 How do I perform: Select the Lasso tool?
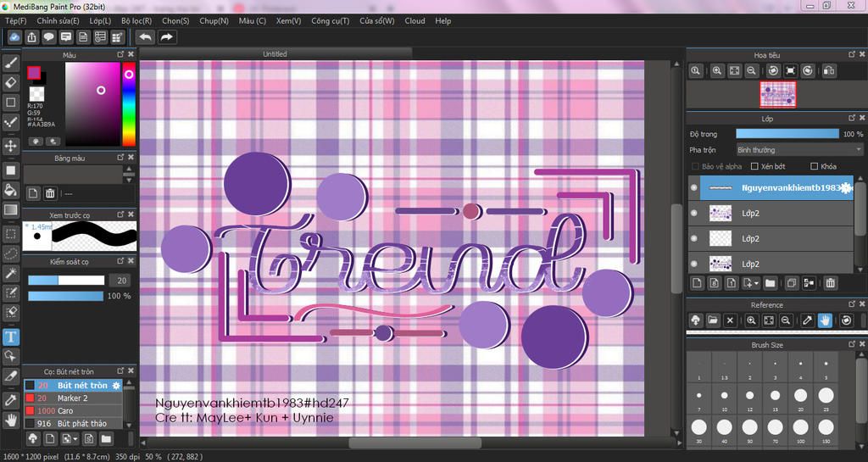pos(10,253)
